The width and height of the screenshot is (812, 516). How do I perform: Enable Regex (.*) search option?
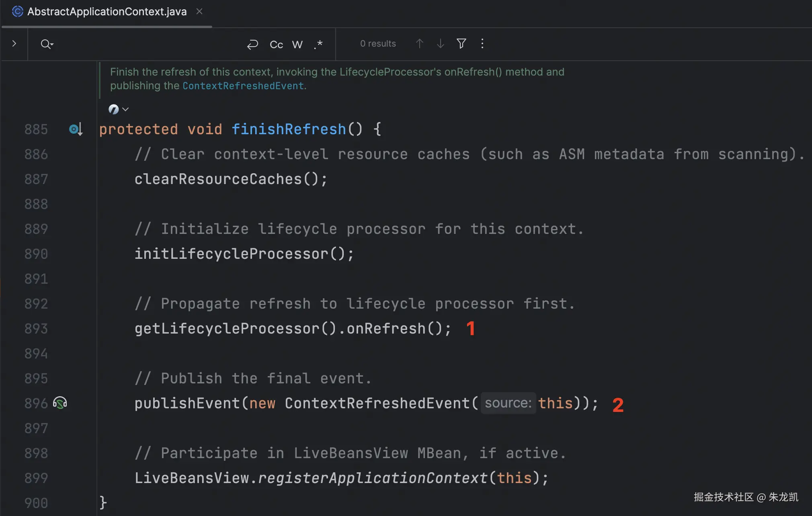[x=318, y=44]
